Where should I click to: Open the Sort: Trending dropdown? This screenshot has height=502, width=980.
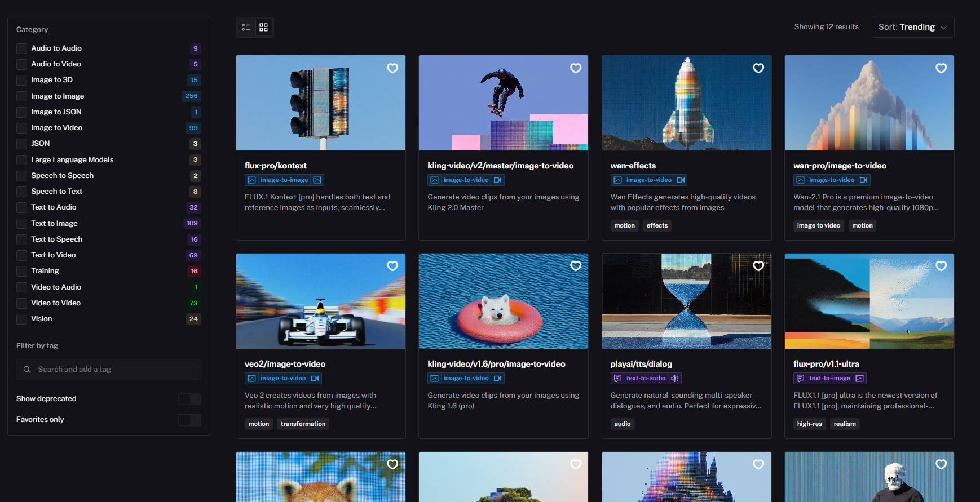coord(912,27)
